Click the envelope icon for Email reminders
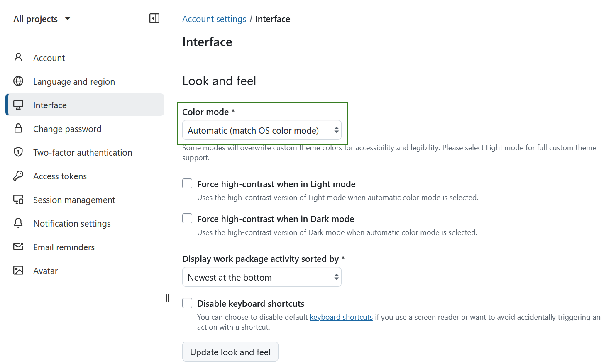 pos(18,247)
